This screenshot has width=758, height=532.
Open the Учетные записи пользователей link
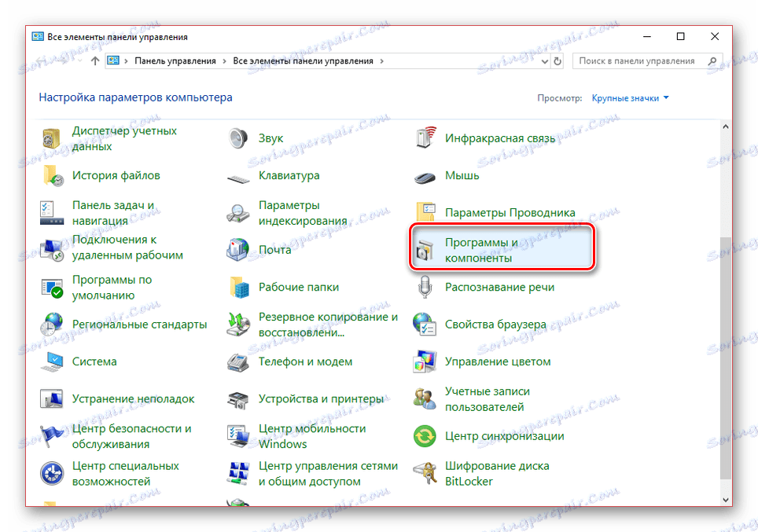488,399
